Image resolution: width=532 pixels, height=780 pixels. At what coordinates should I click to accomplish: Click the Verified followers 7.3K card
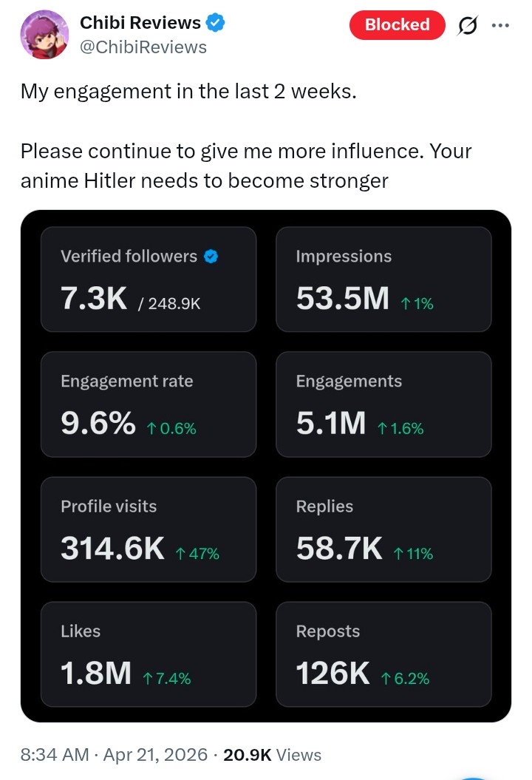[x=148, y=279]
